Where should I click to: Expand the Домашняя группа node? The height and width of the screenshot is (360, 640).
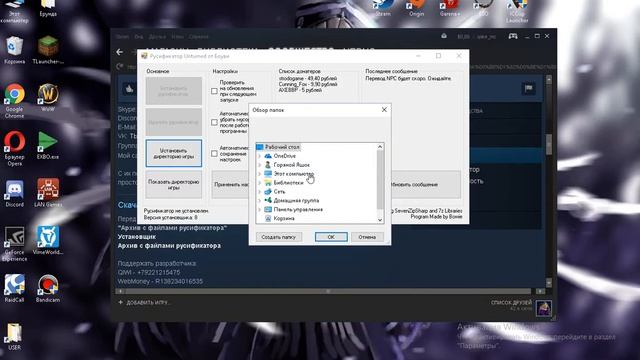[260, 200]
